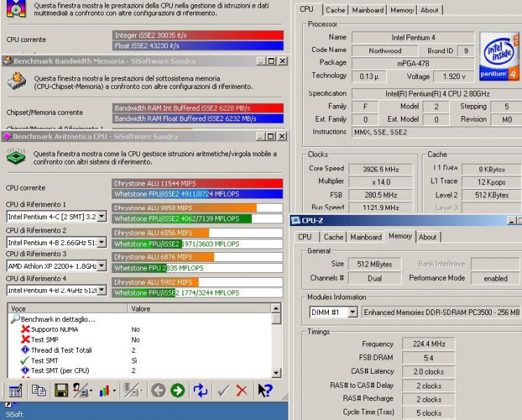This screenshot has width=522, height=420.
Task: Open the About tab in upper CPU-Z window
Action: pos(430,10)
